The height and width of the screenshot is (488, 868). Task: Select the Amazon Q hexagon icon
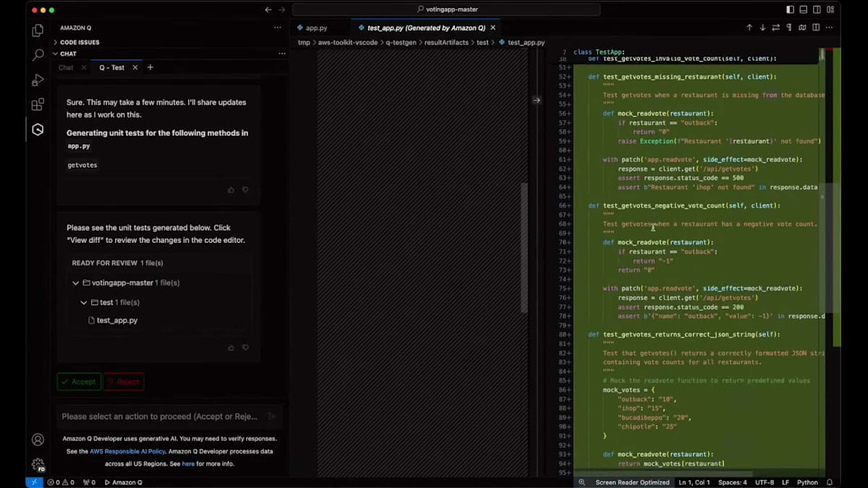click(38, 129)
